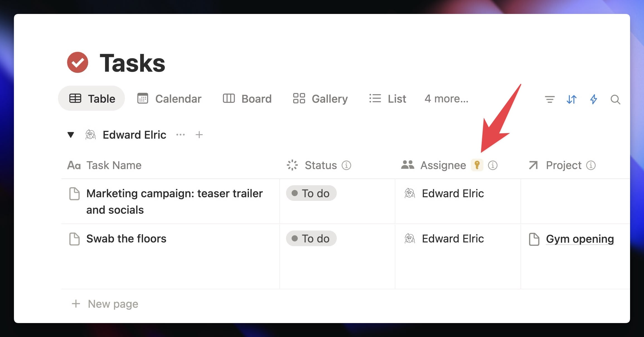Expand the '4 more...' views list
Viewport: 644px width, 337px height.
click(x=446, y=99)
